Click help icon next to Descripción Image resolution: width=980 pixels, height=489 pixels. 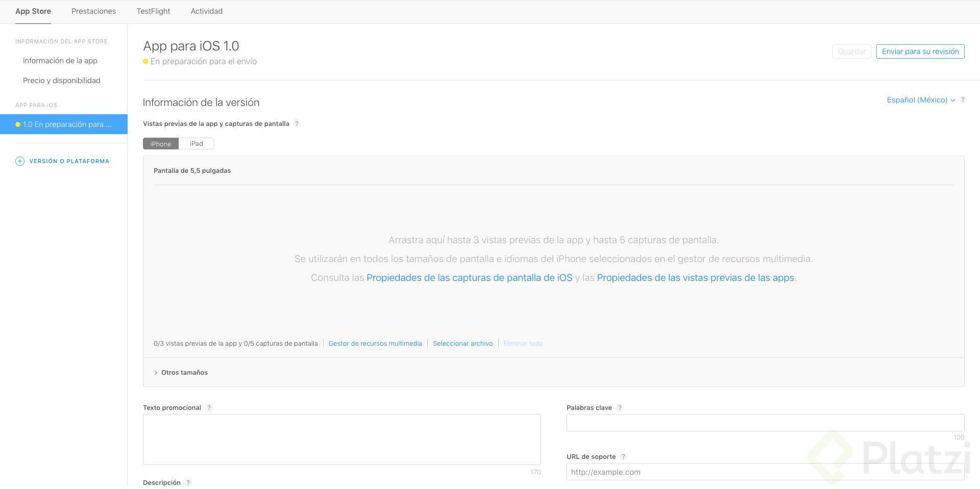click(188, 483)
